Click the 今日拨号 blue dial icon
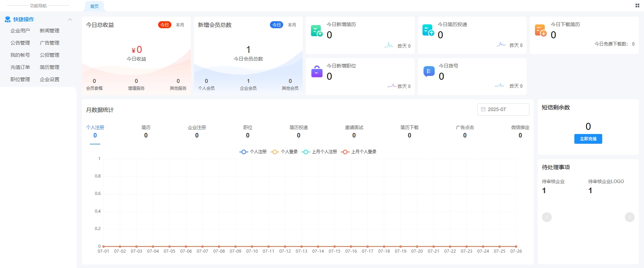 pyautogui.click(x=429, y=71)
